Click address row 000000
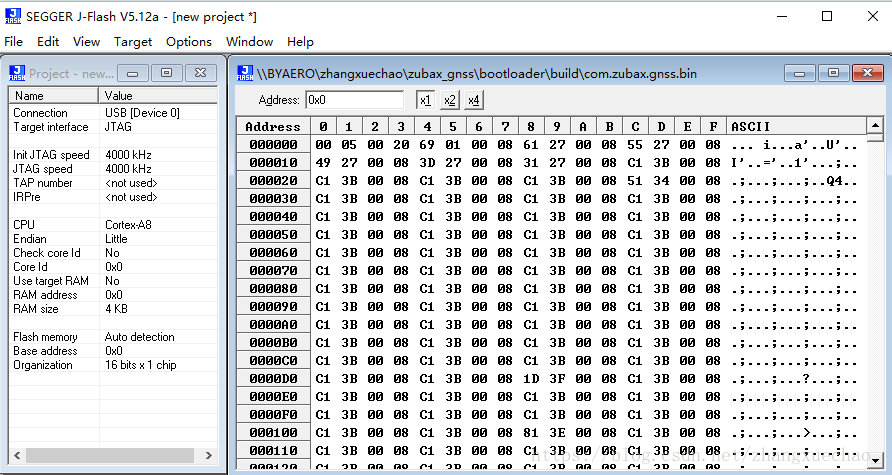Viewport: 892px width, 475px height. tap(273, 144)
